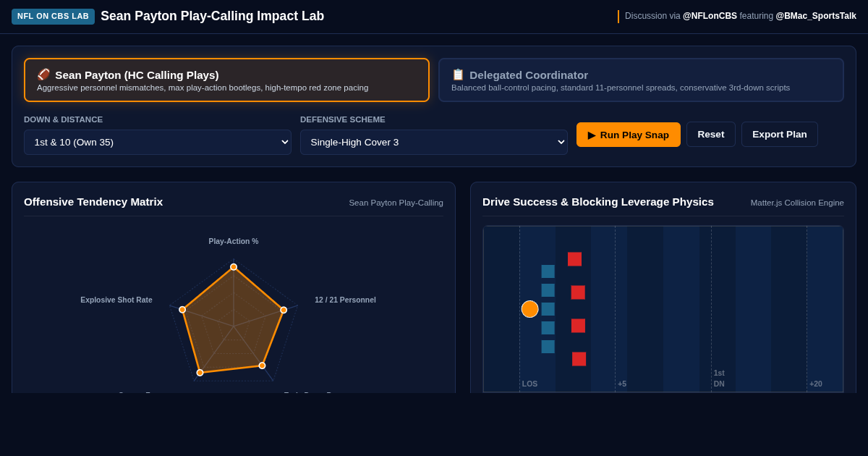This screenshot has width=868, height=456.
Task: Run the play snap
Action: 629,135
